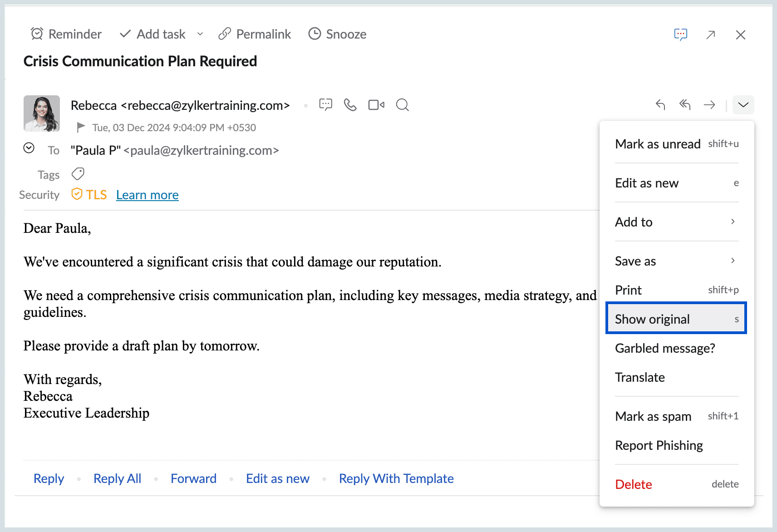Open the TLS Learn more link
Image resolution: width=777 pixels, height=532 pixels.
(148, 195)
